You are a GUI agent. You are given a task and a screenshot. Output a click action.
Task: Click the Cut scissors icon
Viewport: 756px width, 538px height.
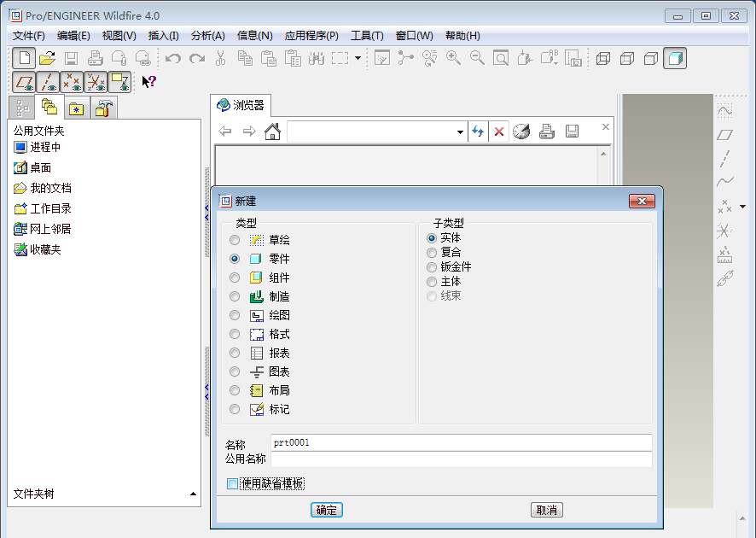point(220,59)
